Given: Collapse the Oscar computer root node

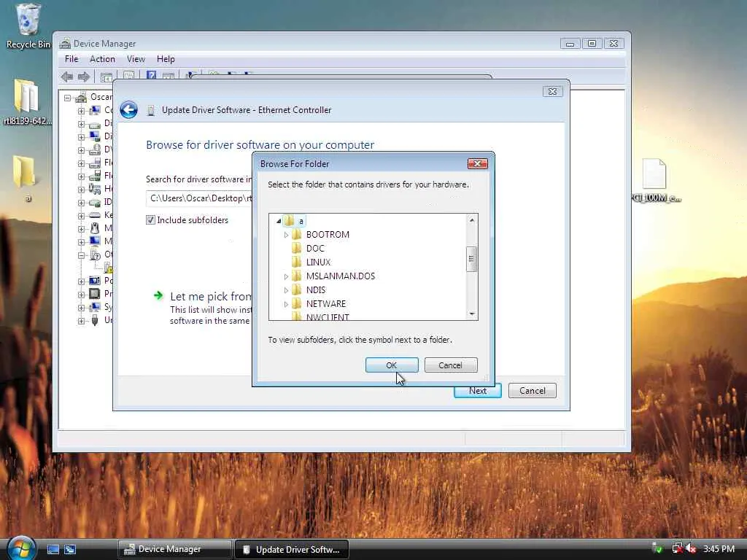Looking at the screenshot, I should pyautogui.click(x=68, y=98).
